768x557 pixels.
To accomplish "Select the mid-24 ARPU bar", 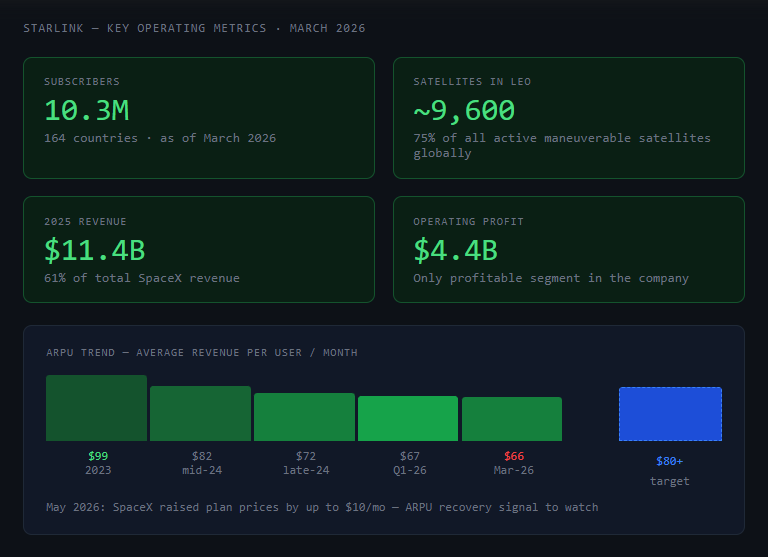I will [200, 413].
